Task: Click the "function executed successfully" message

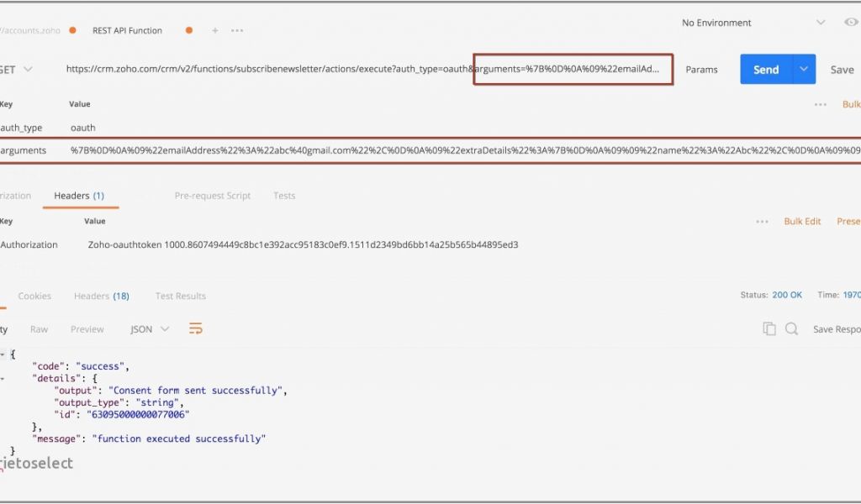Action: tap(178, 438)
